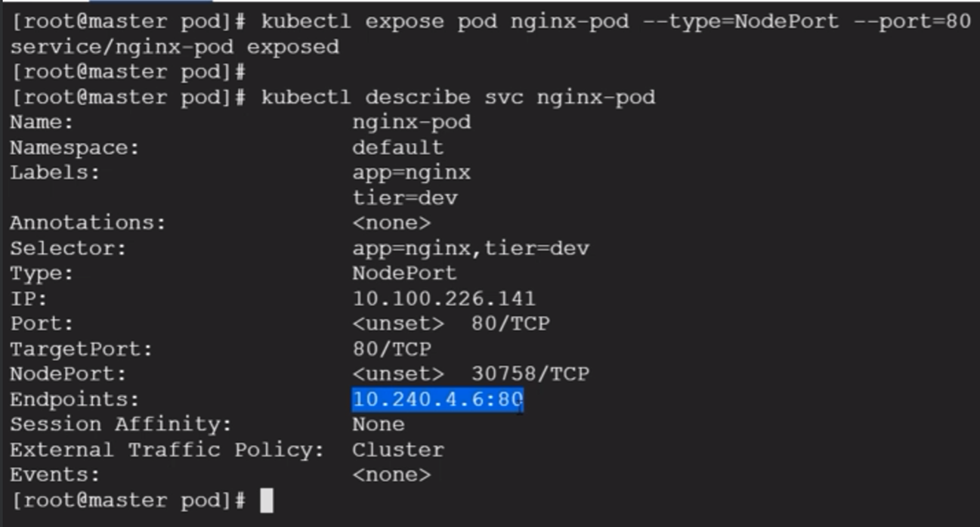The width and height of the screenshot is (980, 527).
Task: Click the External Traffic Policy value Cluster
Action: [397, 450]
